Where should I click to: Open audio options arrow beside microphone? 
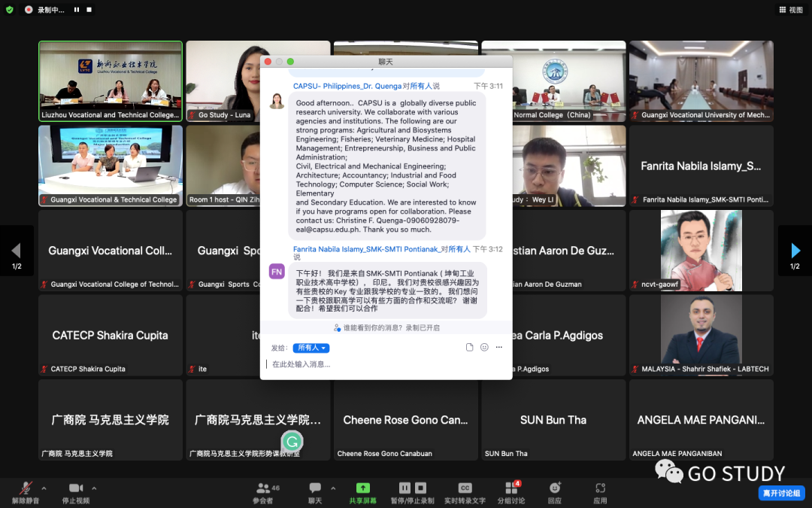[44, 488]
